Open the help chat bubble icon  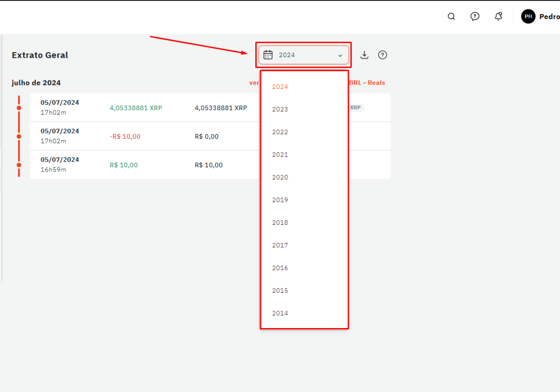(475, 16)
